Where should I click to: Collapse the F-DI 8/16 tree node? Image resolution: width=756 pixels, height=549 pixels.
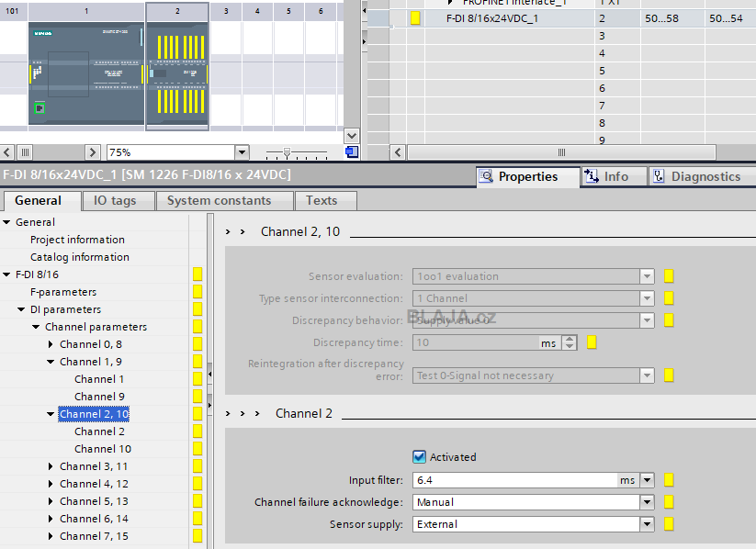pos(6,274)
